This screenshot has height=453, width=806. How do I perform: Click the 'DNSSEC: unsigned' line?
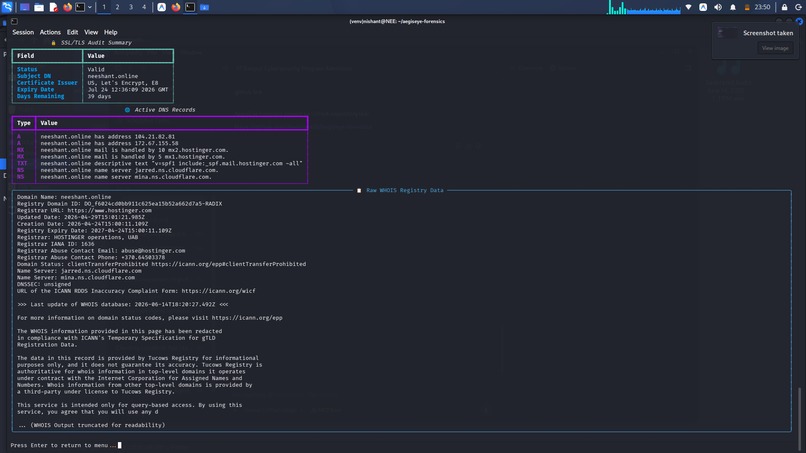coord(44,284)
